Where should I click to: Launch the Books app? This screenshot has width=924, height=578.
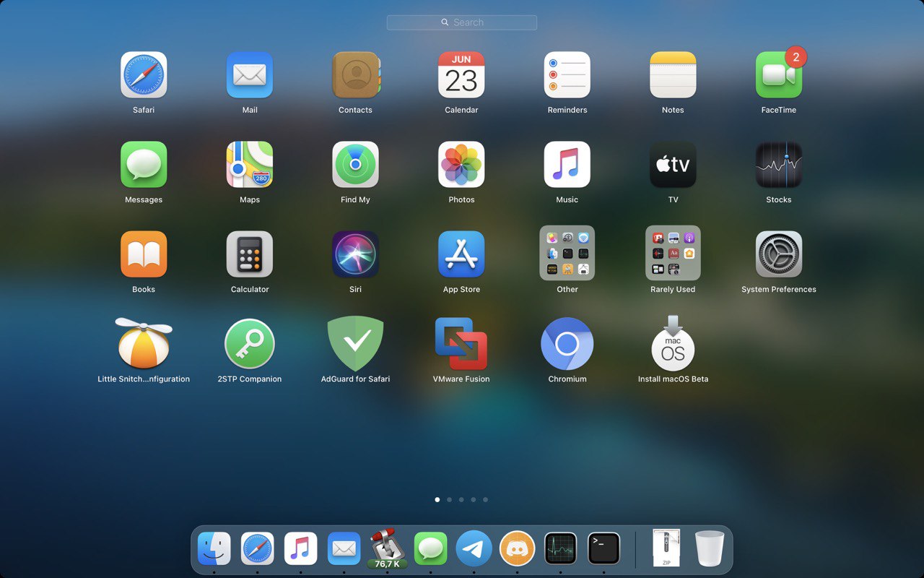[x=144, y=254]
